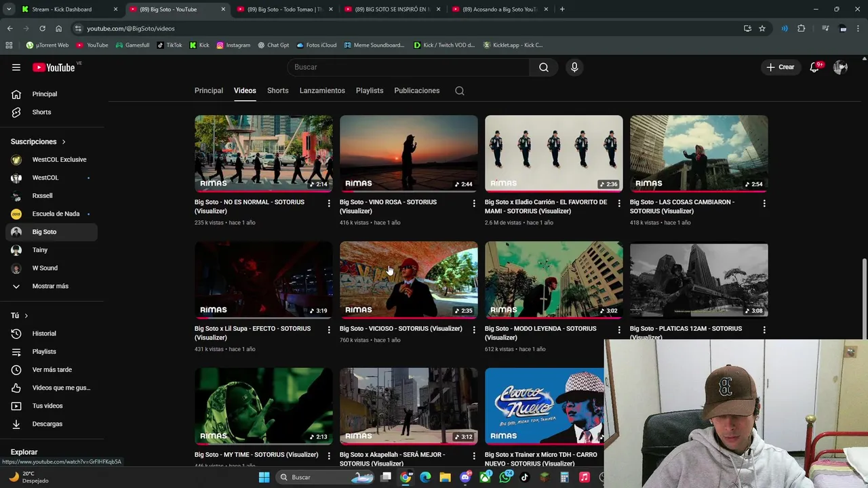Open MY TIME video thumbnail

[x=264, y=407]
